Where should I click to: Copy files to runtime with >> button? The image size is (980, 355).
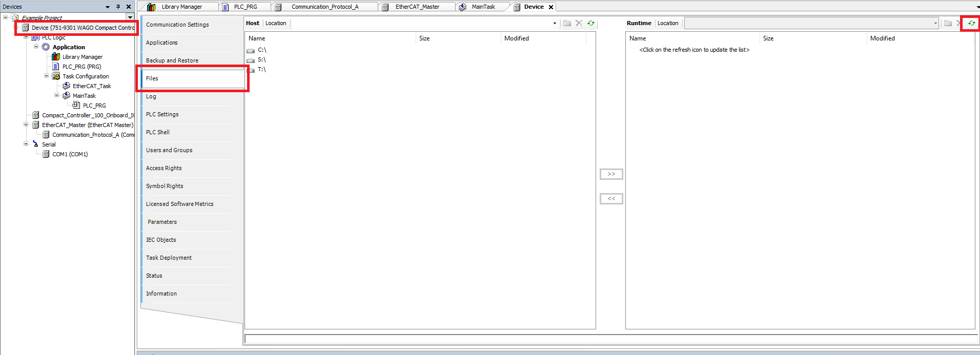[611, 174]
